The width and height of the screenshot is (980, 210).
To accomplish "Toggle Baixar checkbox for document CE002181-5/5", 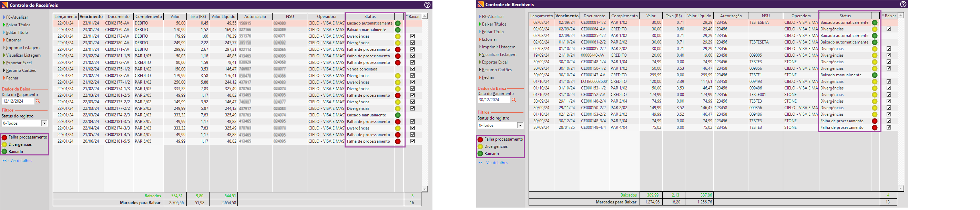I will [412, 141].
